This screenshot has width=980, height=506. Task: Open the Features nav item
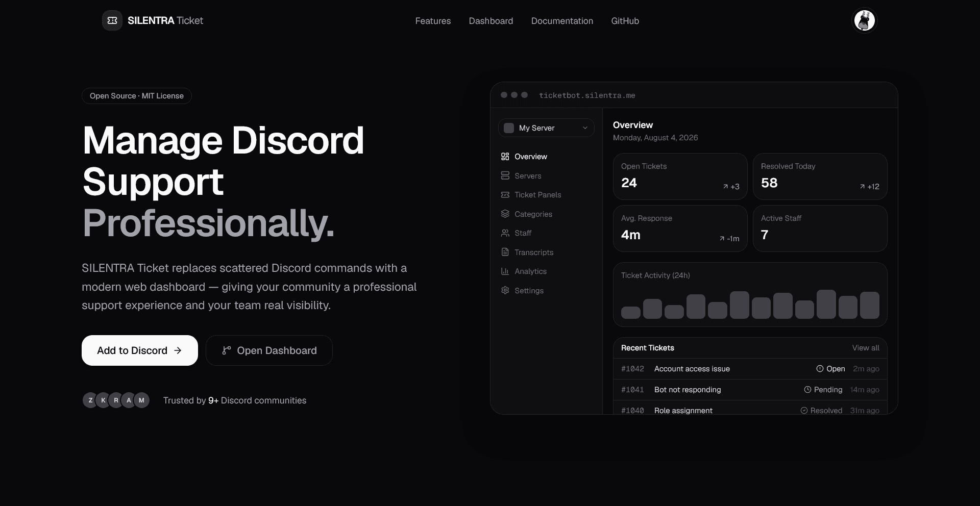click(433, 21)
